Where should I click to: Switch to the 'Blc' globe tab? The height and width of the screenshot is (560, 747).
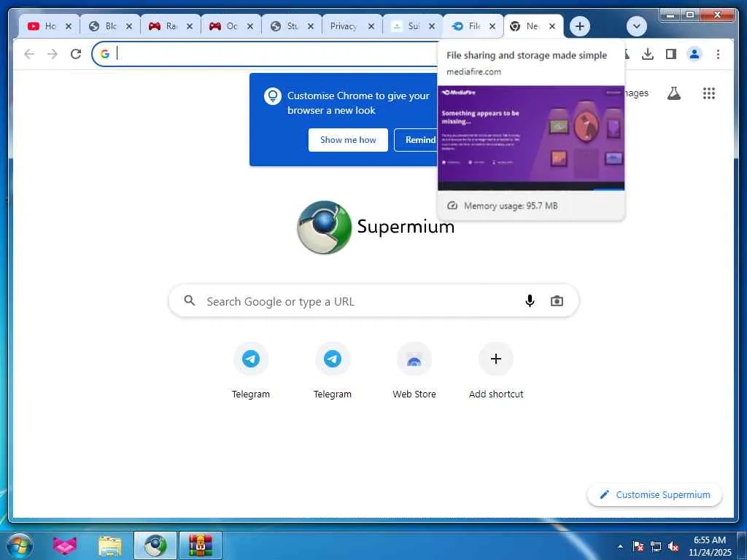102,26
